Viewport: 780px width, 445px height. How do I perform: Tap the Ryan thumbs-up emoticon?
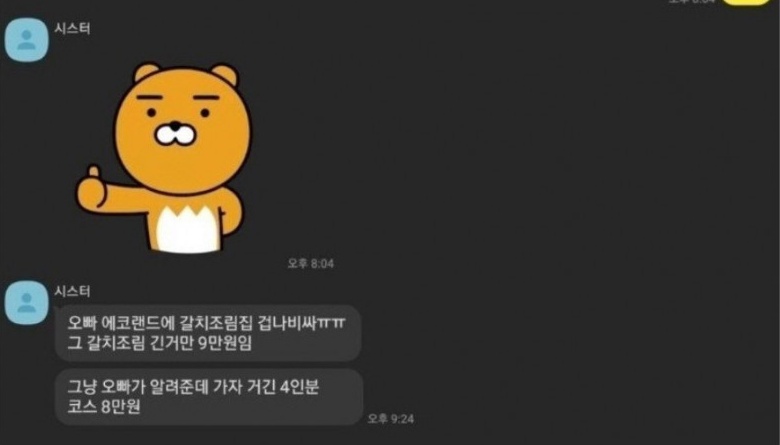(164, 158)
